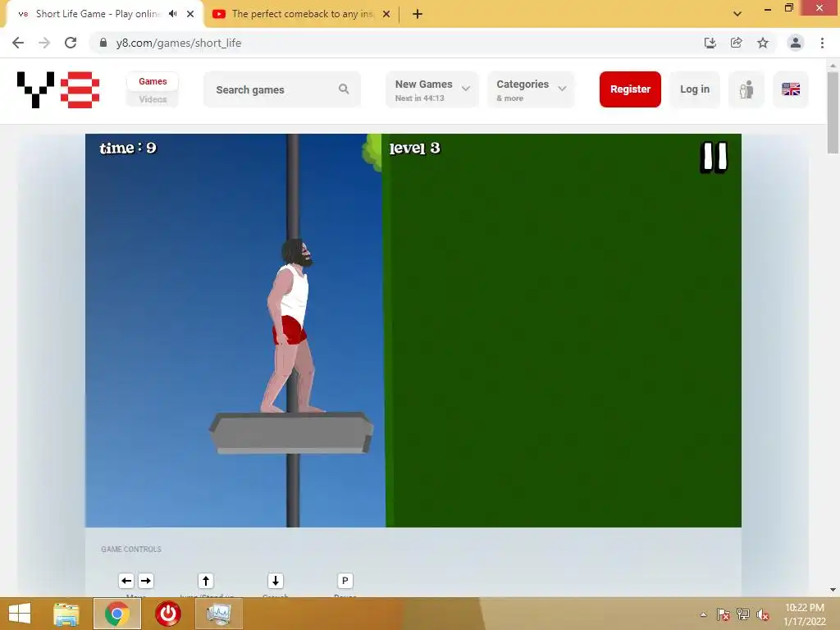Image resolution: width=840 pixels, height=630 pixels.
Task: Click the search magnifier icon
Action: click(344, 89)
